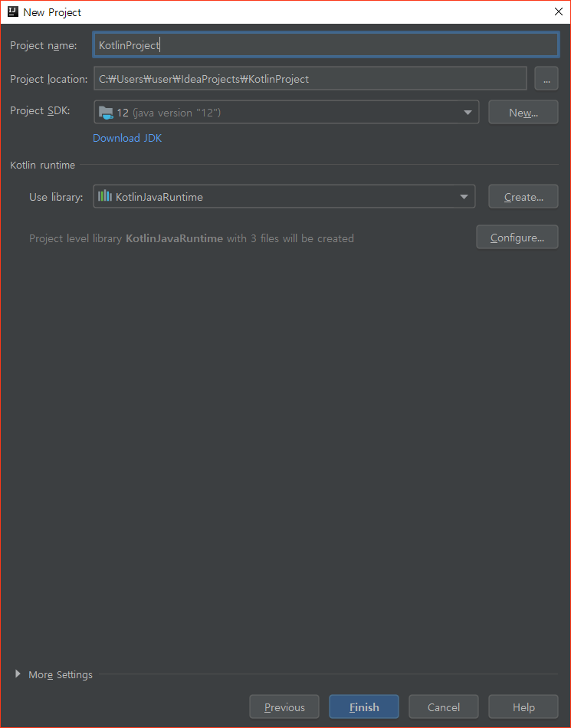Image resolution: width=571 pixels, height=728 pixels.
Task: Click the JDK folder icon in SDK field
Action: click(106, 113)
